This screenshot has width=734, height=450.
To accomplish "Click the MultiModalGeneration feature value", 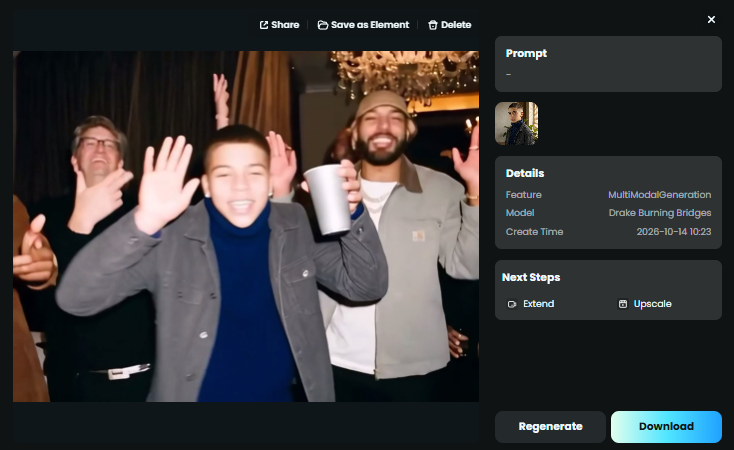I will coord(660,195).
